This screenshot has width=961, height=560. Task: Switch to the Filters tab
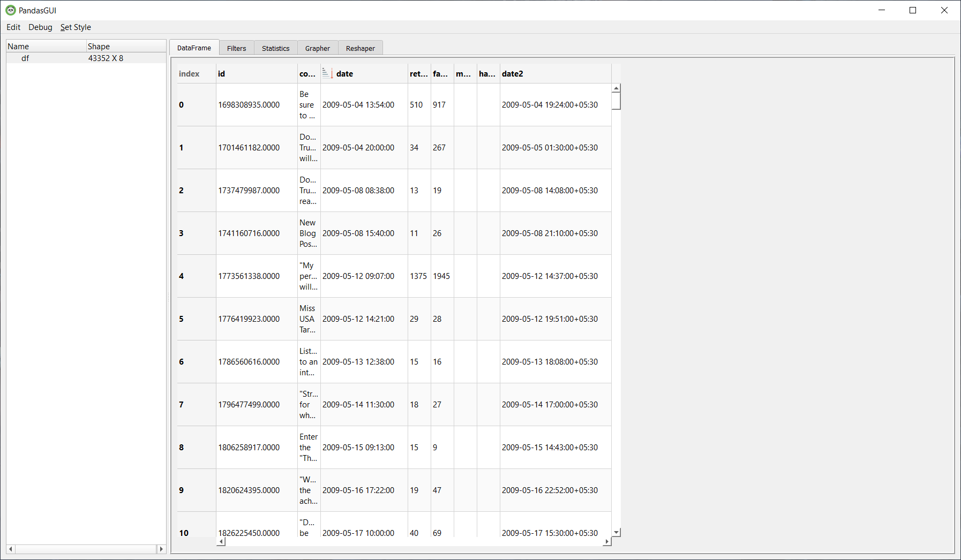pos(236,48)
